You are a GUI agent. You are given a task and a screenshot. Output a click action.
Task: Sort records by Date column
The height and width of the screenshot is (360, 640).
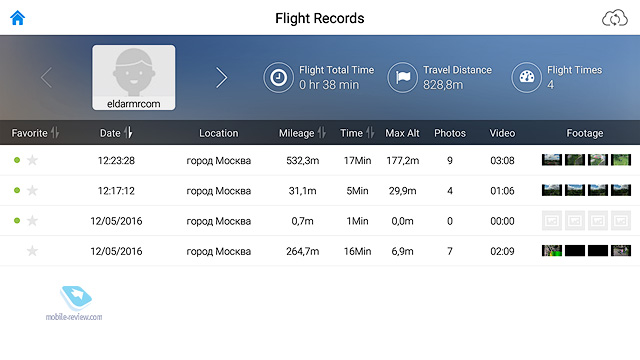click(116, 133)
